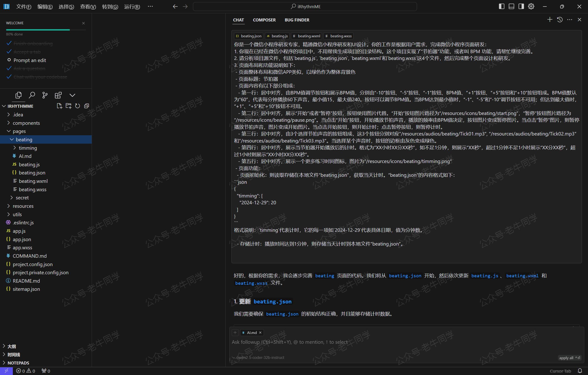The width and height of the screenshot is (588, 375).
Task: Navigate forward with the right arrow
Action: point(185,7)
